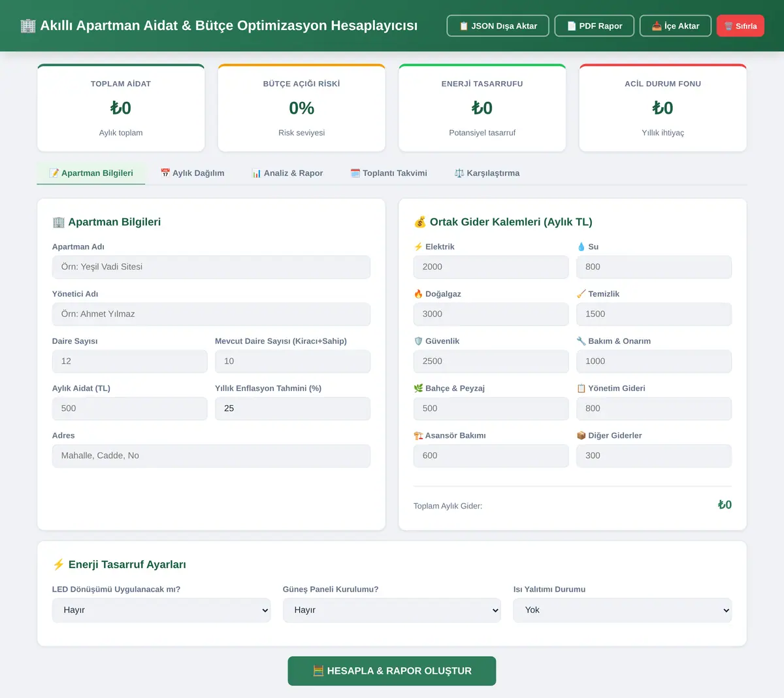This screenshot has height=698, width=784.
Task: Click the building icon in Apartman Bilgileri heading
Action: (59, 222)
